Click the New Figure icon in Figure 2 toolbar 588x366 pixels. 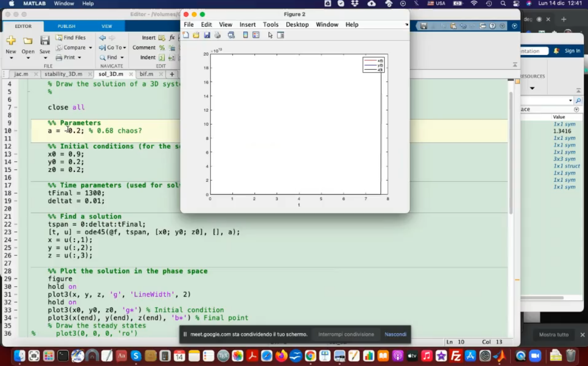pos(186,35)
